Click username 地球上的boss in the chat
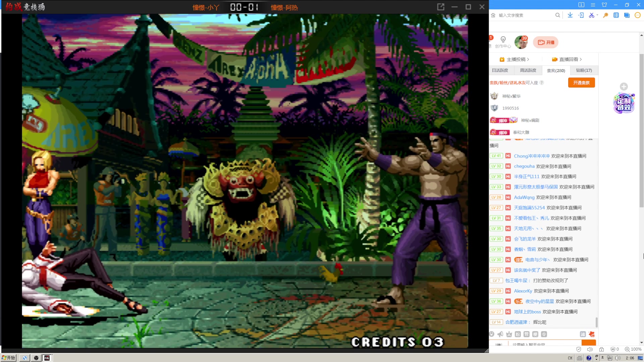The image size is (644, 362). [x=527, y=312]
